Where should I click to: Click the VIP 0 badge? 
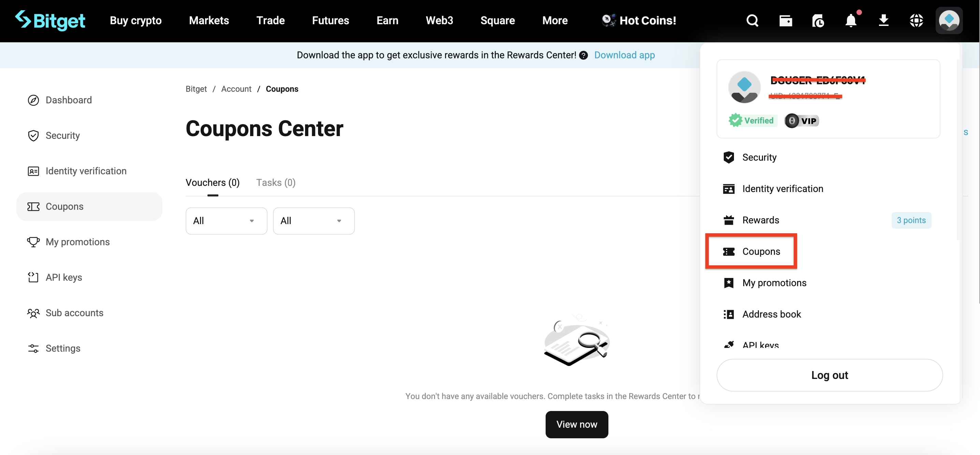coord(802,121)
